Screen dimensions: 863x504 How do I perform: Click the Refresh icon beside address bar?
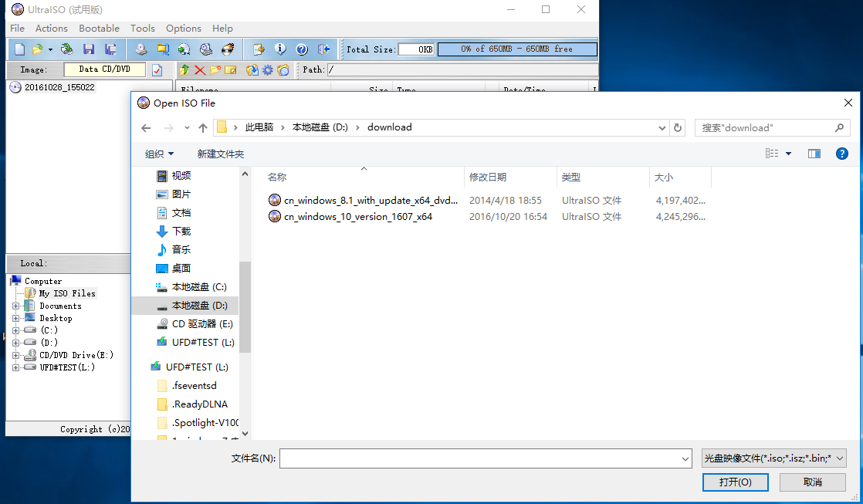pos(678,127)
